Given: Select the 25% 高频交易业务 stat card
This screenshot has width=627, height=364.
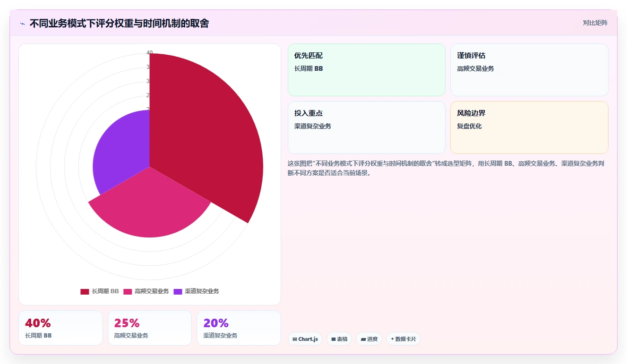Looking at the screenshot, I should [150, 328].
